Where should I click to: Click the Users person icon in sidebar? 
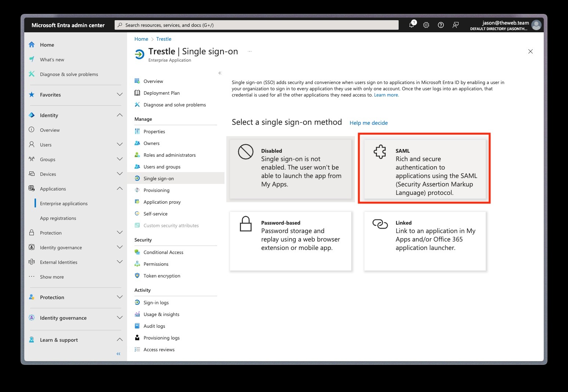pyautogui.click(x=32, y=145)
